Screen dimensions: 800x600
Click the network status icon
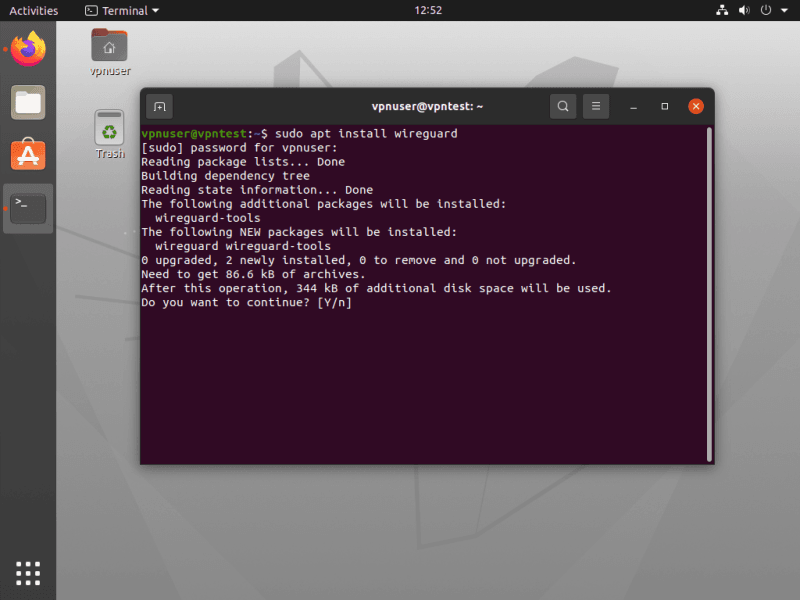coord(723,11)
